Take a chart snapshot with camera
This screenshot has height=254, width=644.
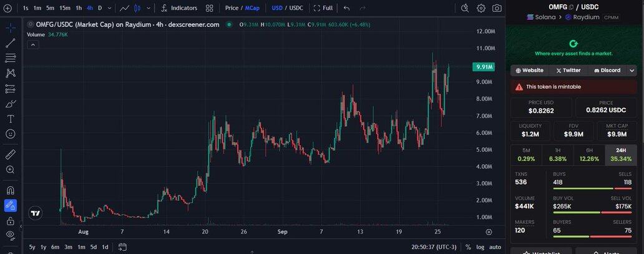(497, 8)
